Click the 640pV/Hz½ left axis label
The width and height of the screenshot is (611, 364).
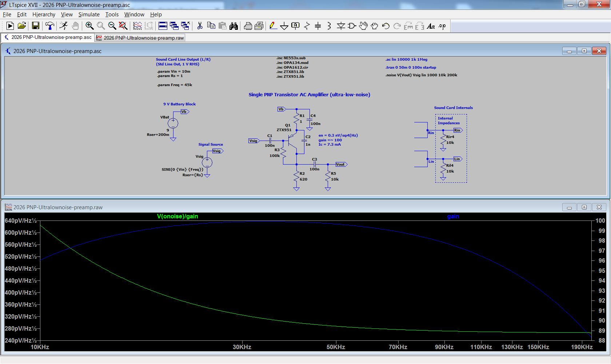coord(20,221)
